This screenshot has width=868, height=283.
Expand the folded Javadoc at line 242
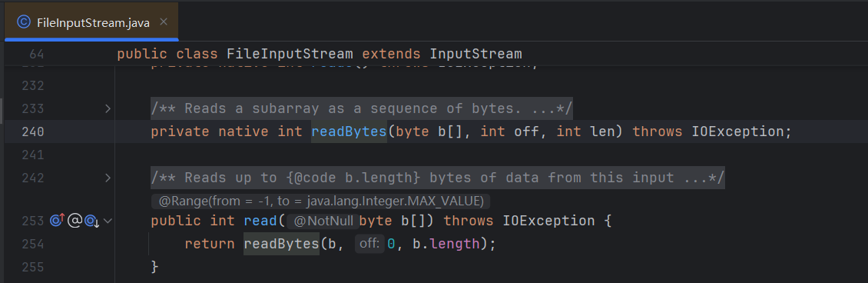pyautogui.click(x=108, y=178)
